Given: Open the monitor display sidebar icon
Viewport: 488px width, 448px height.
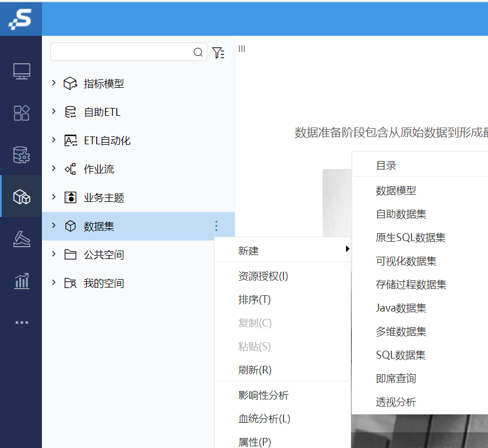Looking at the screenshot, I should pos(21,71).
